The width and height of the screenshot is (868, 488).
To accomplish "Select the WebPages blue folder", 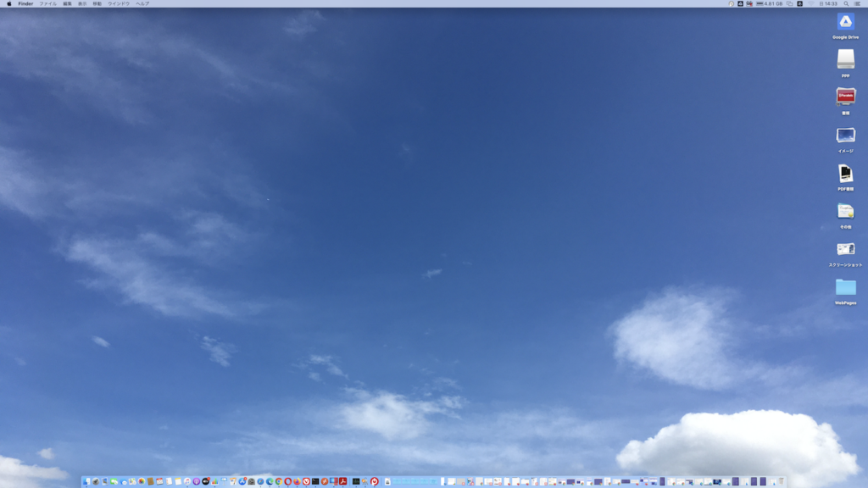I will [845, 287].
